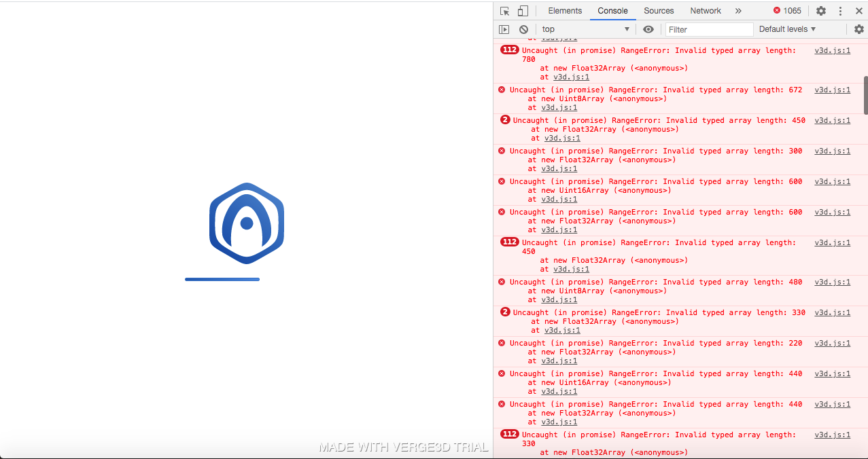Select "at new Uint16Array (<anonymous>)" under length 600
868x459 pixels.
[600, 190]
